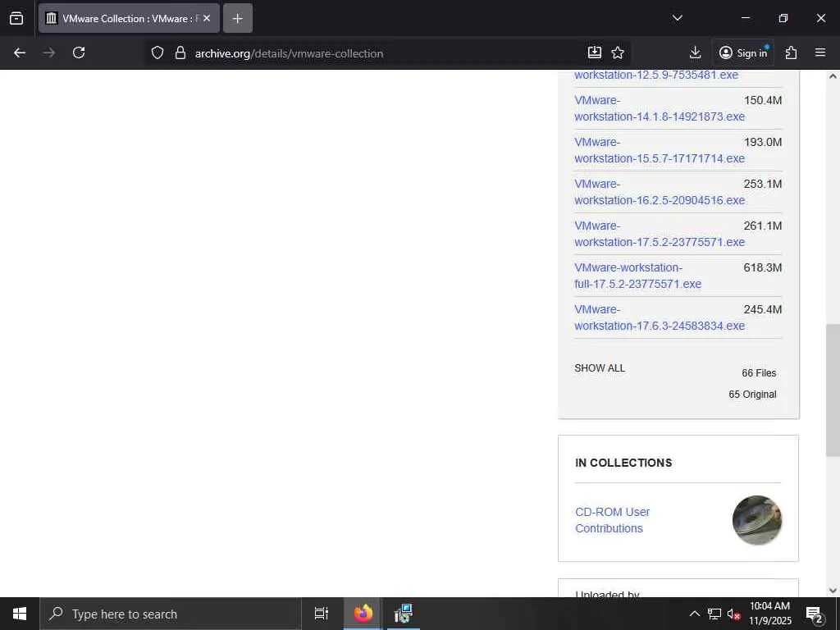Click scrollbar down arrow
The height and width of the screenshot is (630, 840).
coord(833,591)
